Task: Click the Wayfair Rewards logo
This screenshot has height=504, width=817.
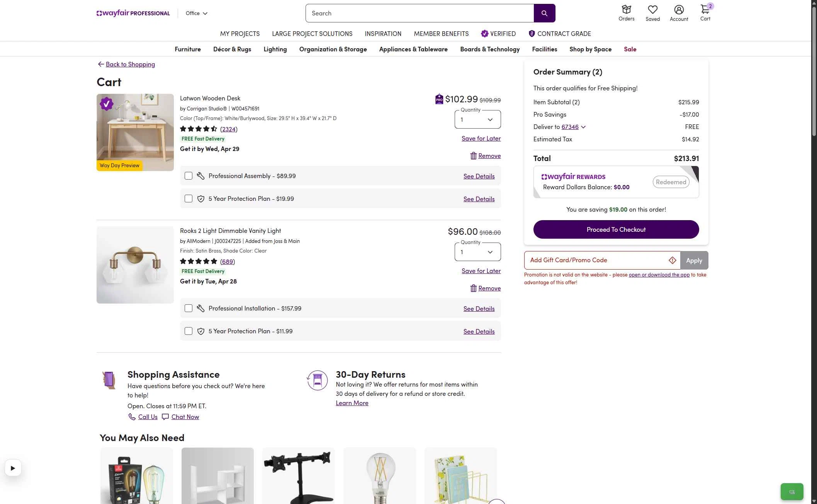Action: pos(573,176)
